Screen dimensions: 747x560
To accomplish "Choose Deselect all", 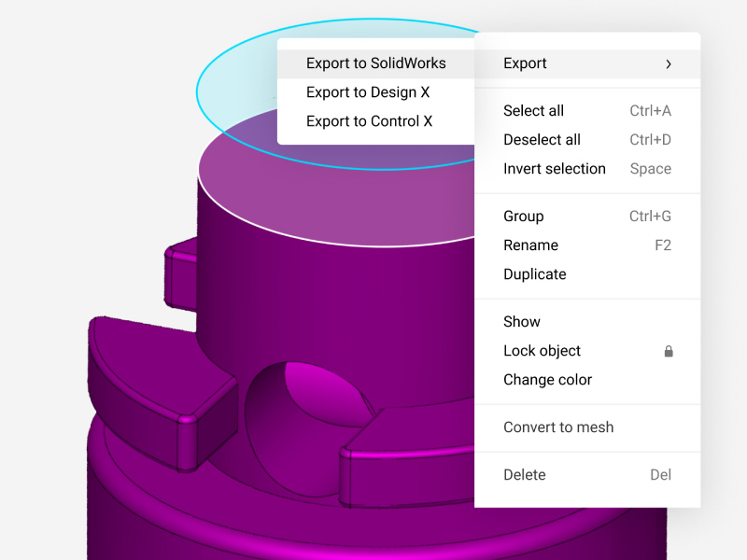I will pyautogui.click(x=542, y=140).
